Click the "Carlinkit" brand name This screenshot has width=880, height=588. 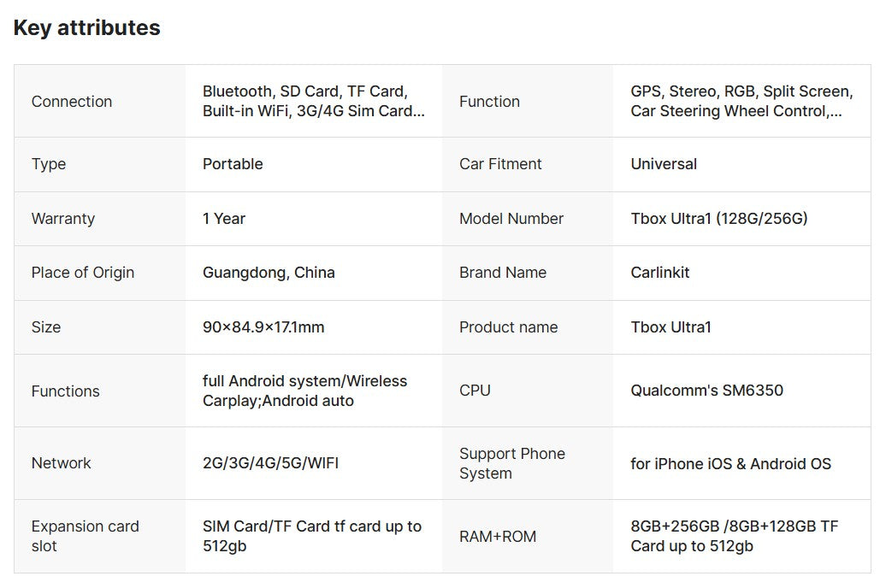point(660,273)
